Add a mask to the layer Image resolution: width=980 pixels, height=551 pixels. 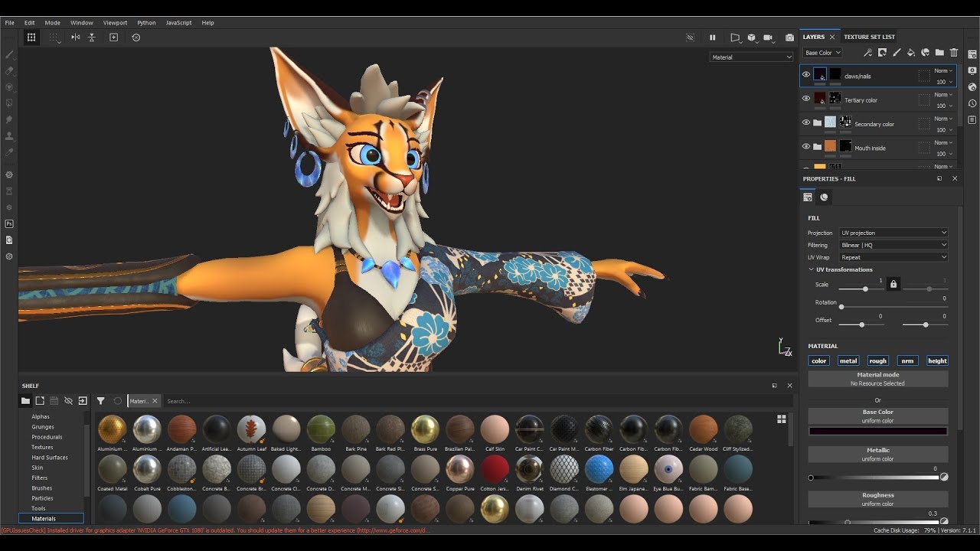click(x=882, y=53)
